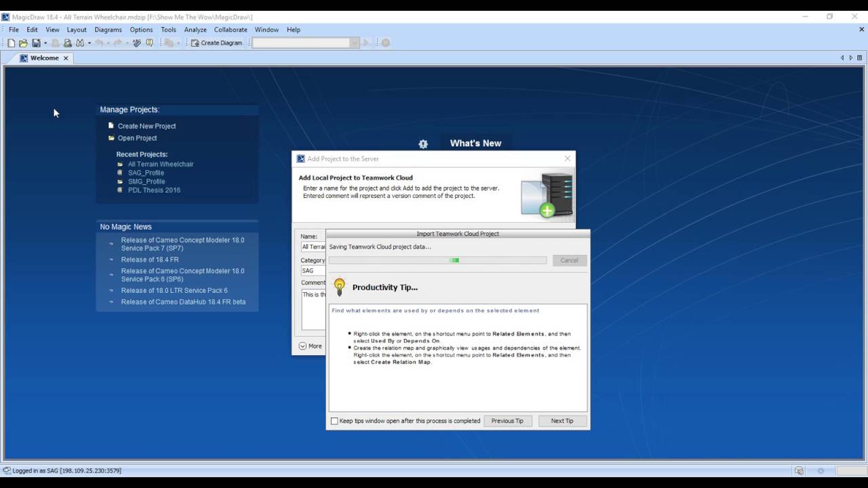Click the Create New Project link
Viewport: 868px width, 488px height.
coord(146,126)
